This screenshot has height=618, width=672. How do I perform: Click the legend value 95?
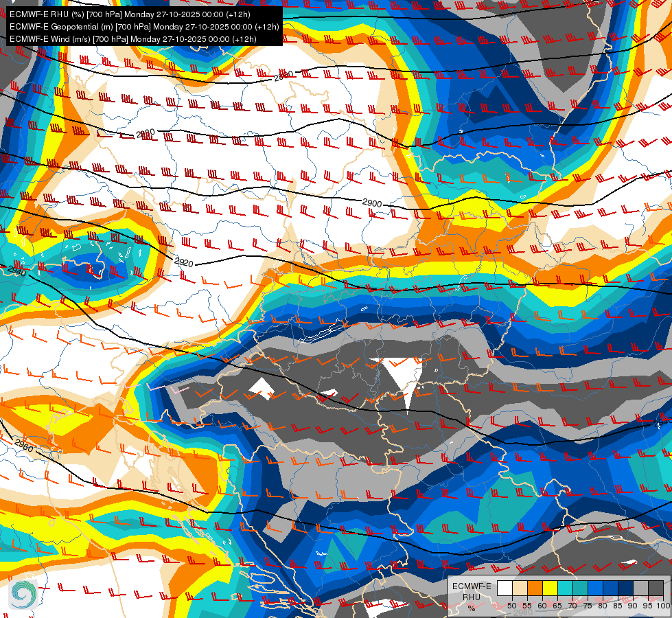648,606
